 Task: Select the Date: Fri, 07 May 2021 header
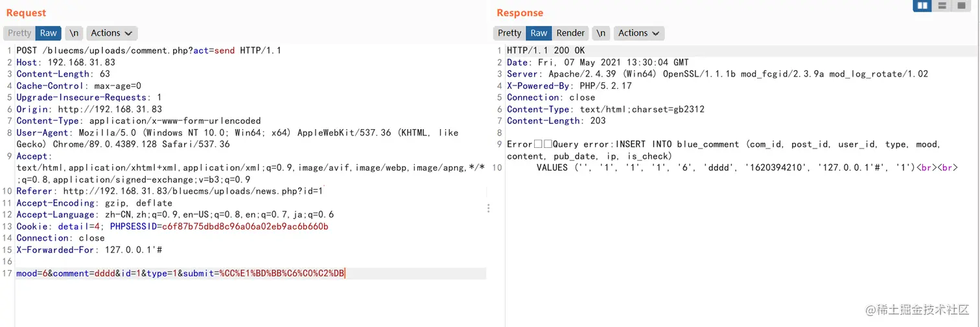tap(598, 62)
